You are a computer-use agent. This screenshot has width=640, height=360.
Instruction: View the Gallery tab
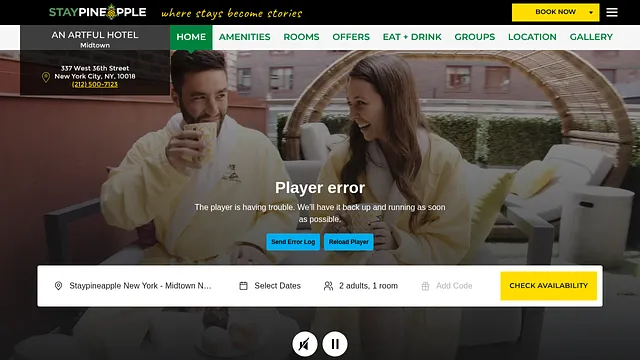591,37
